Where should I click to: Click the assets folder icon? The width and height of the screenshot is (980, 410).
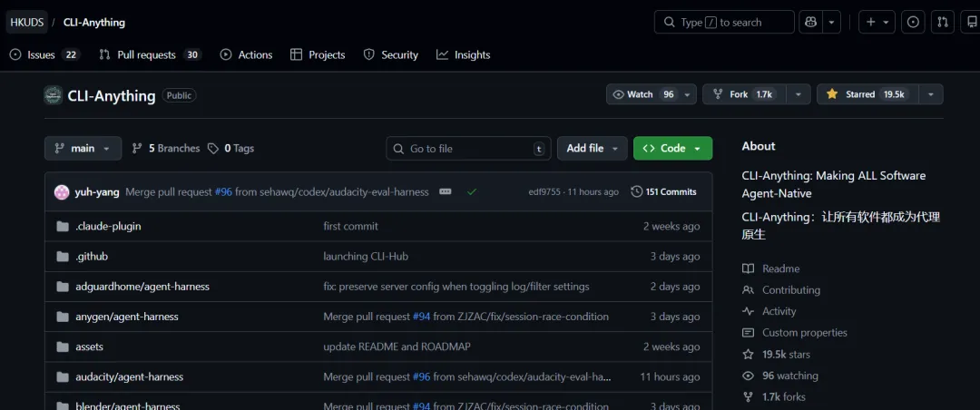(x=63, y=347)
